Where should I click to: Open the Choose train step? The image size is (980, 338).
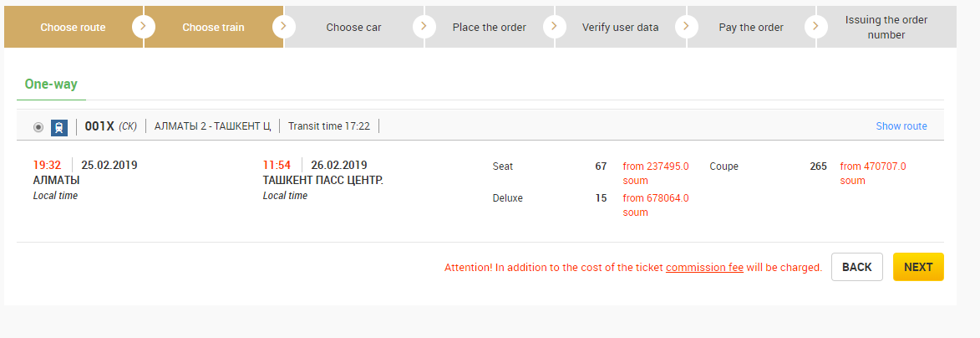coord(213,28)
